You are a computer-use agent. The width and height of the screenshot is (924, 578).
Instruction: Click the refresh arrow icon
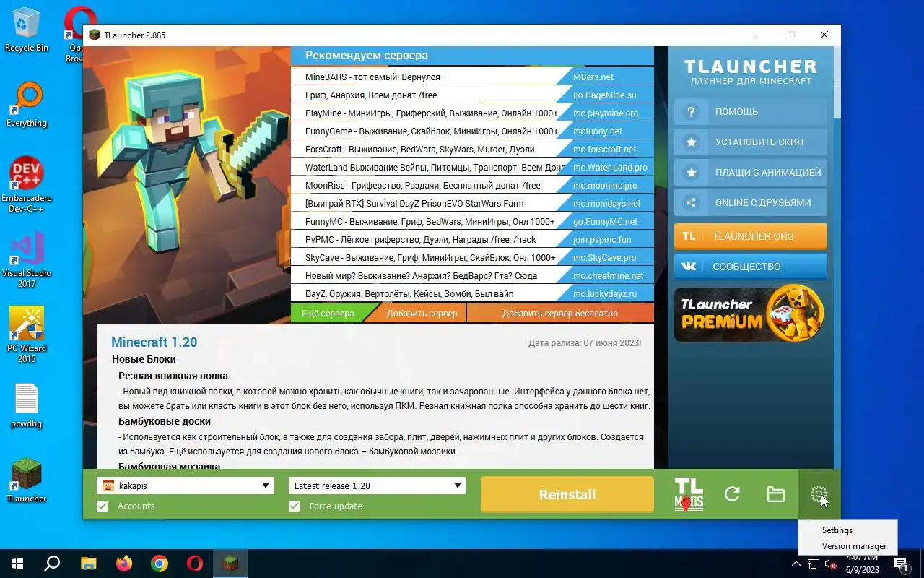point(732,494)
